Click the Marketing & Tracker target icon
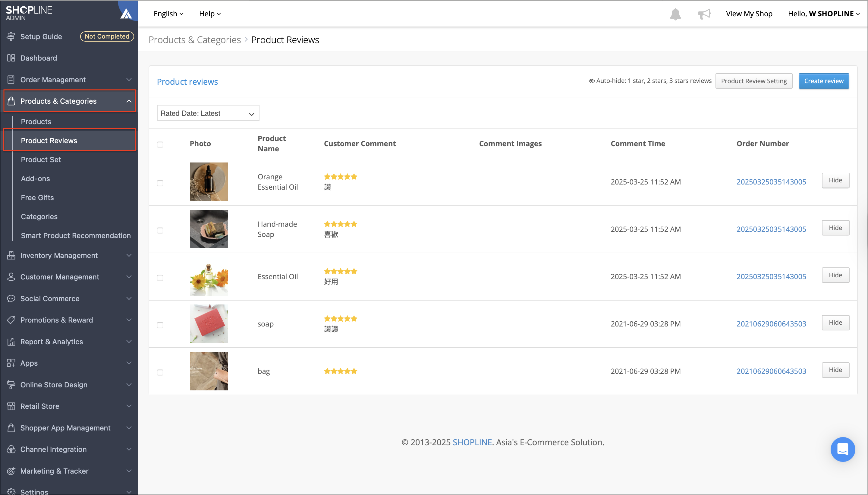Image resolution: width=868 pixels, height=495 pixels. pyautogui.click(x=11, y=471)
